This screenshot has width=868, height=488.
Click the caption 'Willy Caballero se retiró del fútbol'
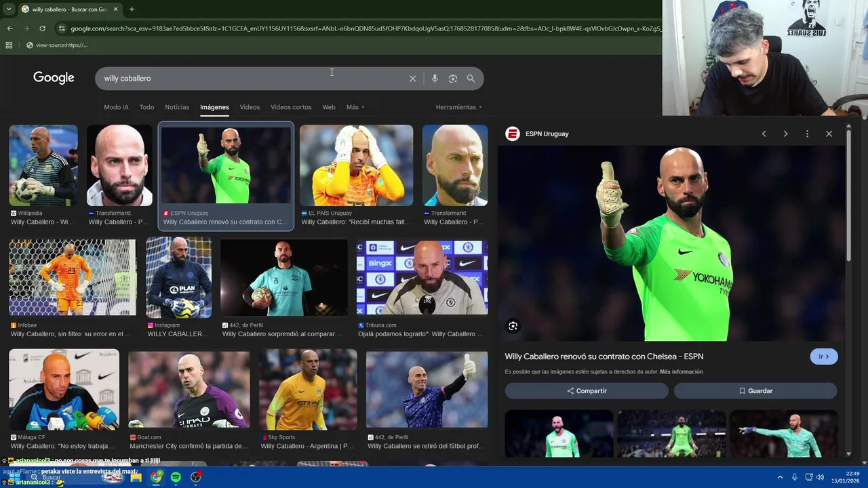click(x=426, y=446)
